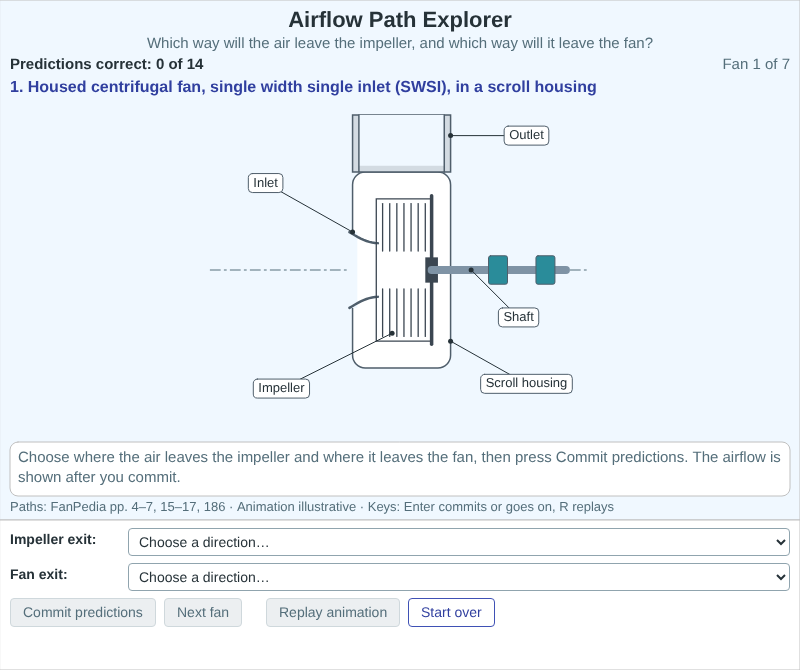Select the Inlet label in diagram
800x672 pixels.
265,183
